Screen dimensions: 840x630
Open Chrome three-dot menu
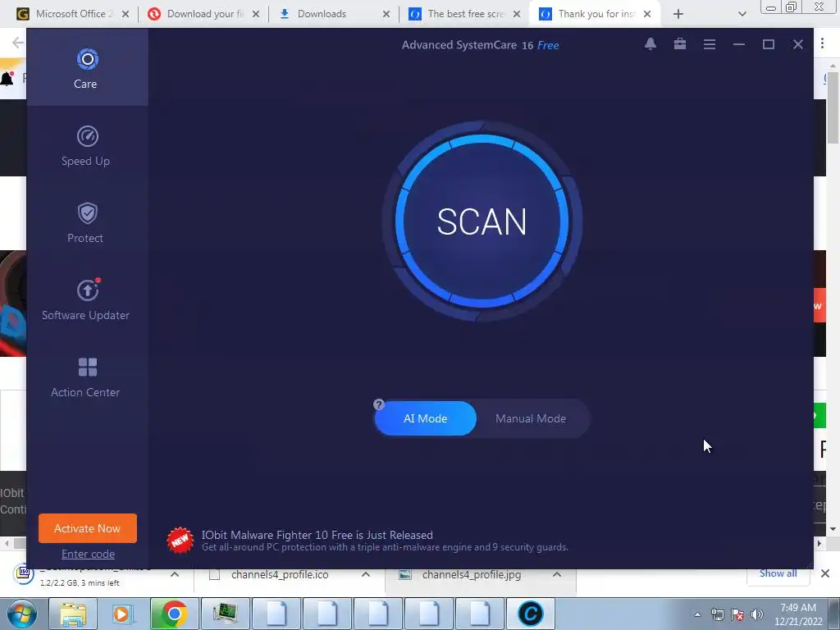(x=822, y=43)
